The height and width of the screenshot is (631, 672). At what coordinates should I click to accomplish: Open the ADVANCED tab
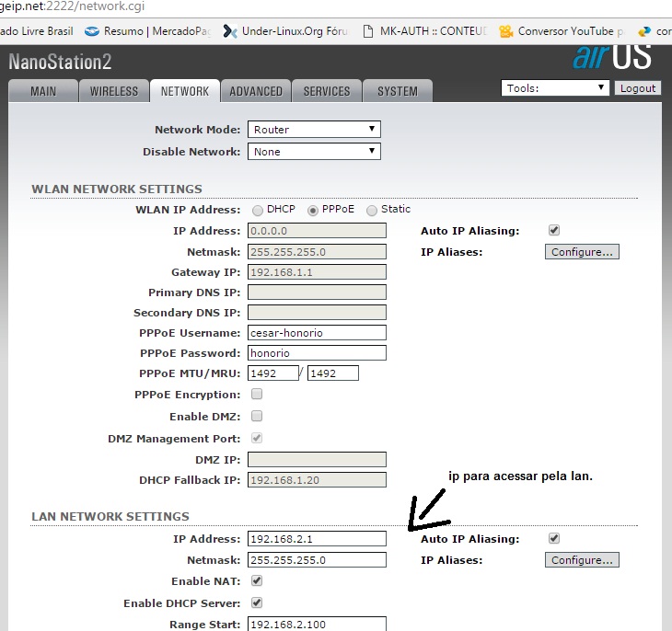click(256, 91)
